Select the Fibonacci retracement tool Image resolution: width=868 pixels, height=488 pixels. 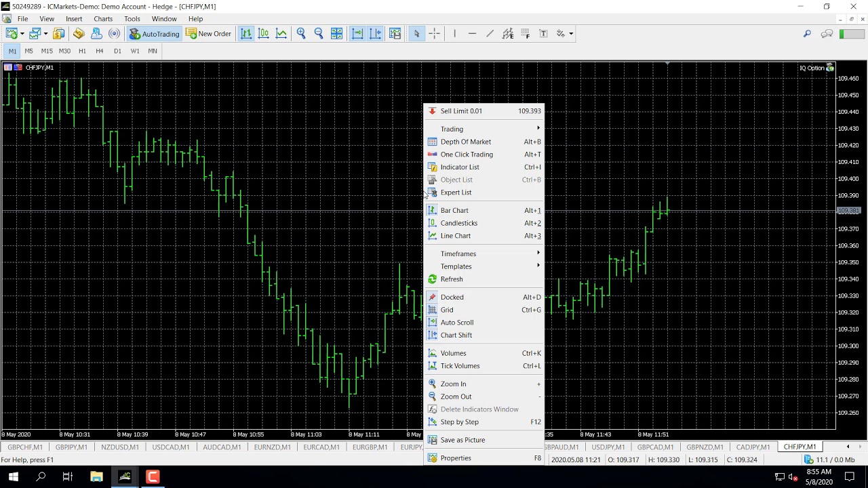click(525, 33)
